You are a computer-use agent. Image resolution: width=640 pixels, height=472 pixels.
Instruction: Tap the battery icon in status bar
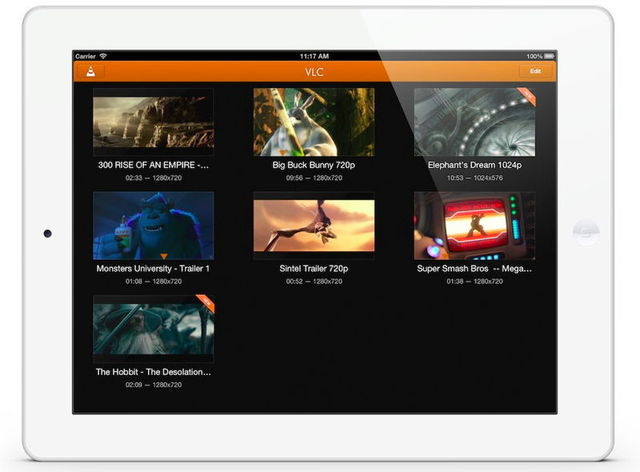[549, 56]
